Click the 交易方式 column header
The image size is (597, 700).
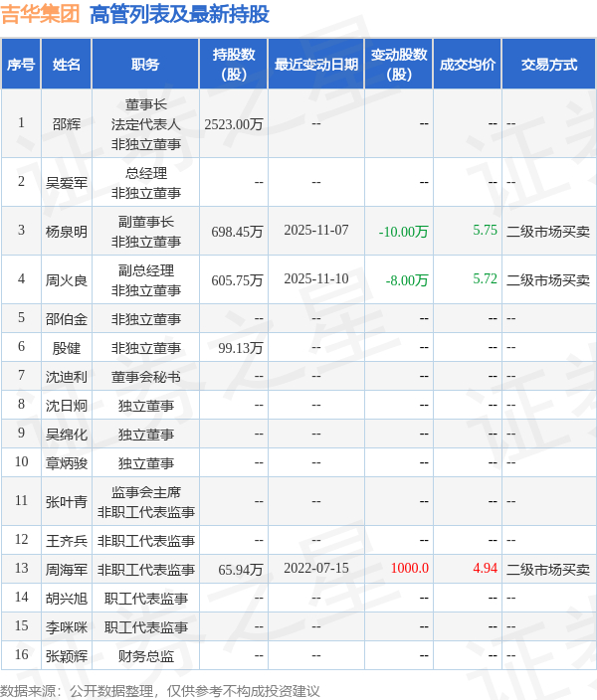(548, 65)
